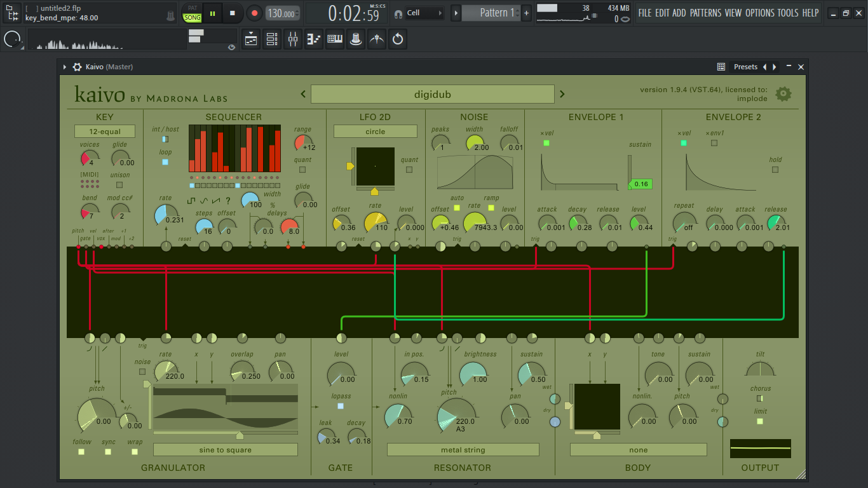
Task: Click the digidub preset name display
Action: click(432, 94)
